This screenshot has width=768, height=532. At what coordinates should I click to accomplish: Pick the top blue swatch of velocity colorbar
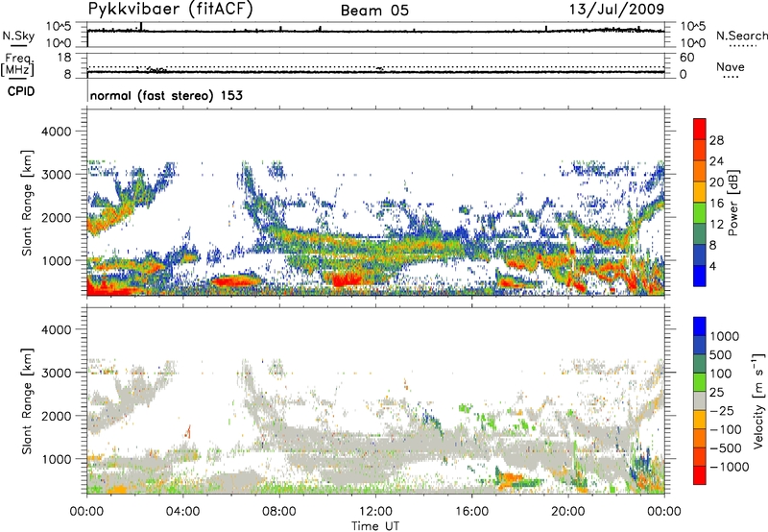700,326
